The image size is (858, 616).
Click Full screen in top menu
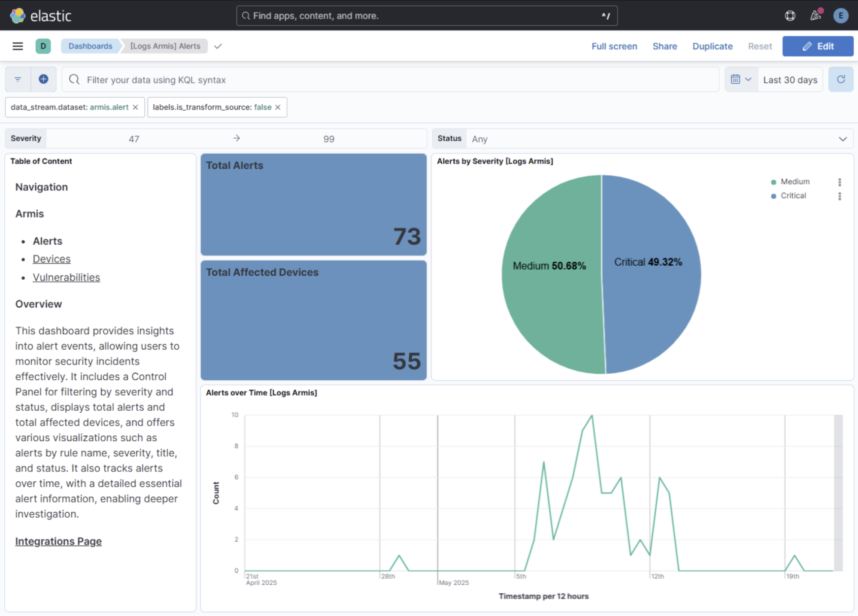coord(614,46)
